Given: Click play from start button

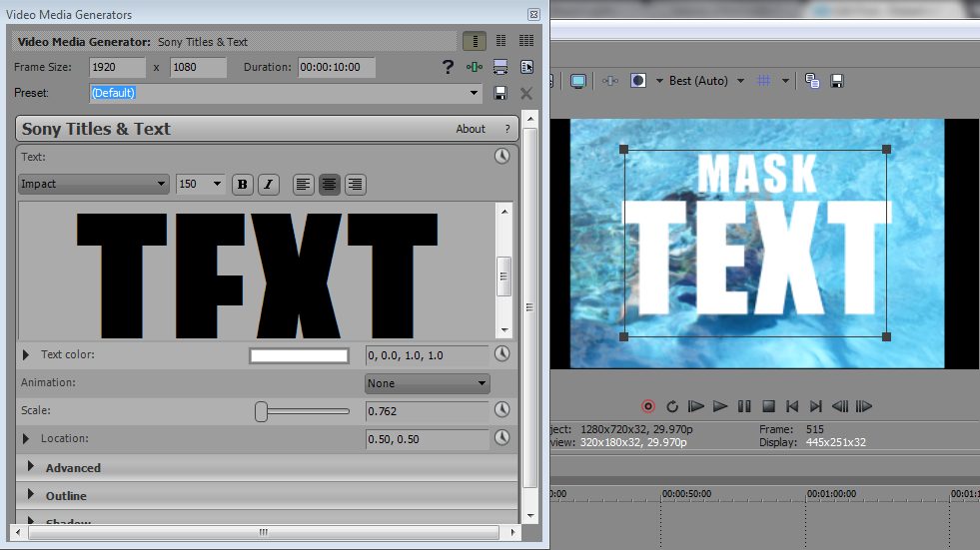Looking at the screenshot, I should (x=695, y=406).
